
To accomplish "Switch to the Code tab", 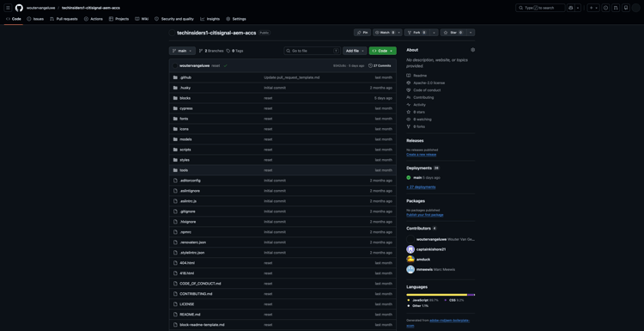I will (14, 19).
